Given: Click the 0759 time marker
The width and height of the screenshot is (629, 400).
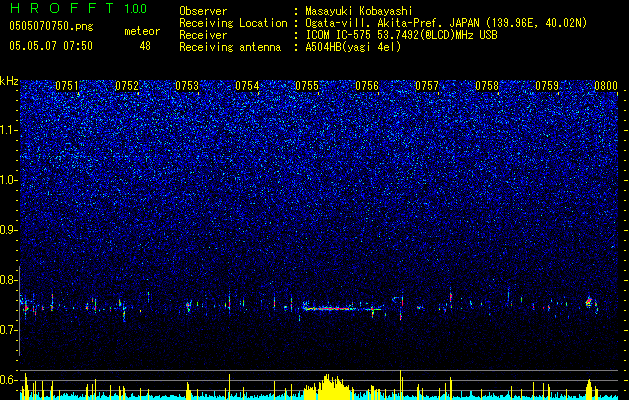Looking at the screenshot, I should 547,86.
